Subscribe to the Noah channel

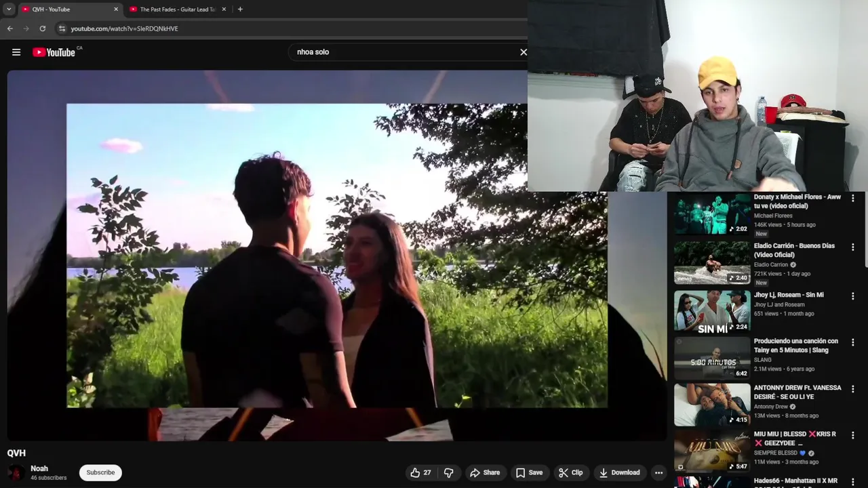(x=100, y=472)
